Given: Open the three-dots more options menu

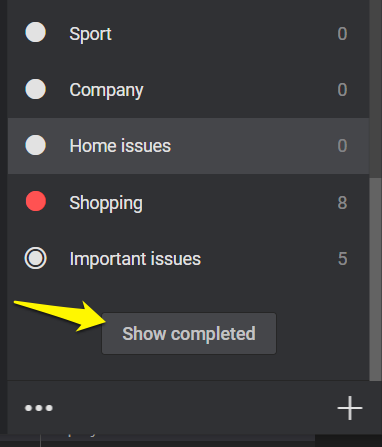Looking at the screenshot, I should [x=39, y=408].
